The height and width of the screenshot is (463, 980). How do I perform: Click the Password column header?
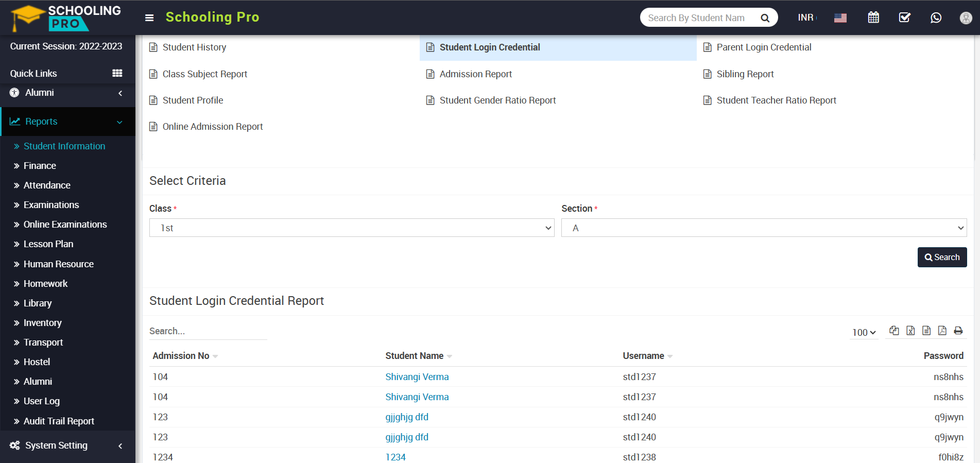click(x=943, y=356)
